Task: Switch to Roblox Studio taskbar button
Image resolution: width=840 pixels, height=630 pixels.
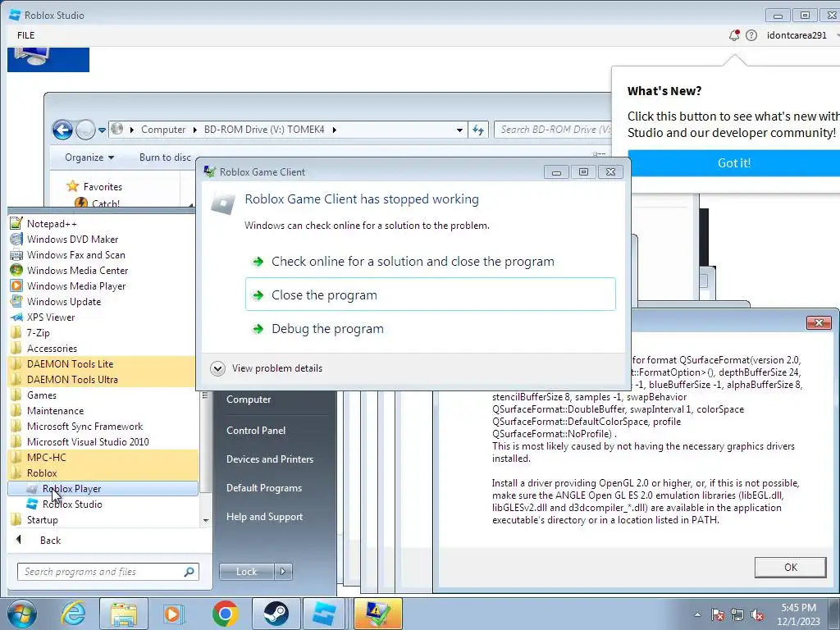Action: click(325, 614)
